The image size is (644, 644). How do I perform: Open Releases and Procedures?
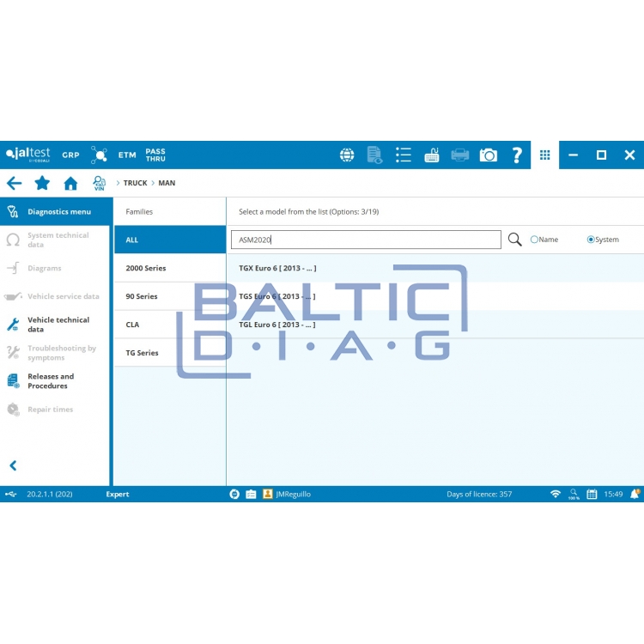tap(55, 381)
